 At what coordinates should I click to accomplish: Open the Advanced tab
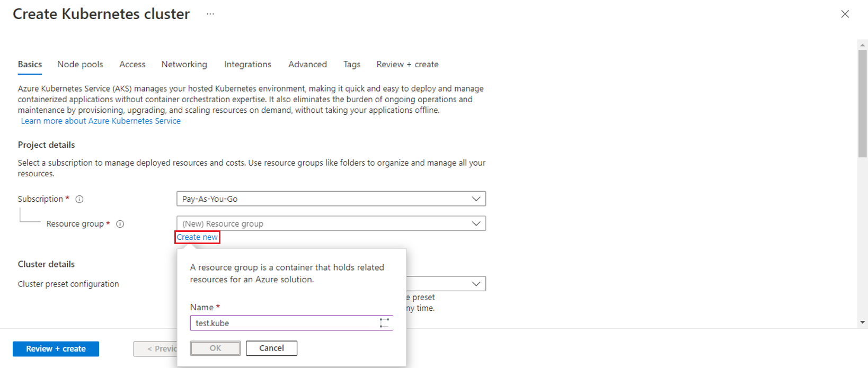(x=307, y=64)
